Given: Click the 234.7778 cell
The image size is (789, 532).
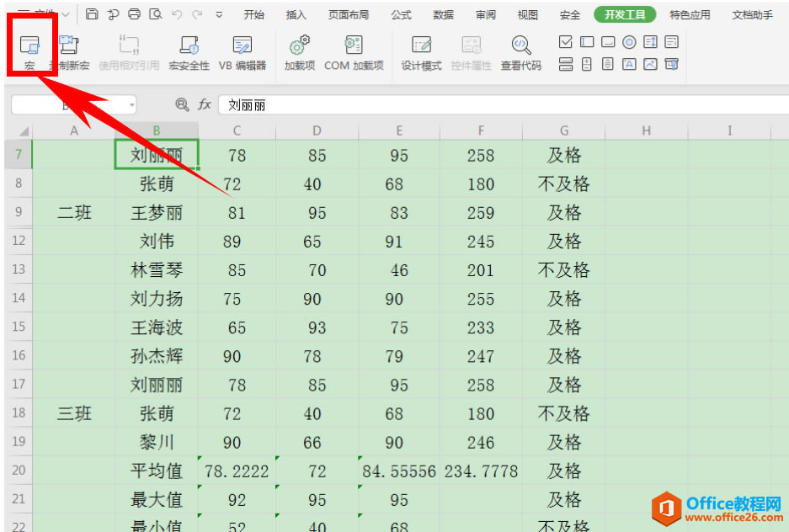Looking at the screenshot, I should [481, 471].
